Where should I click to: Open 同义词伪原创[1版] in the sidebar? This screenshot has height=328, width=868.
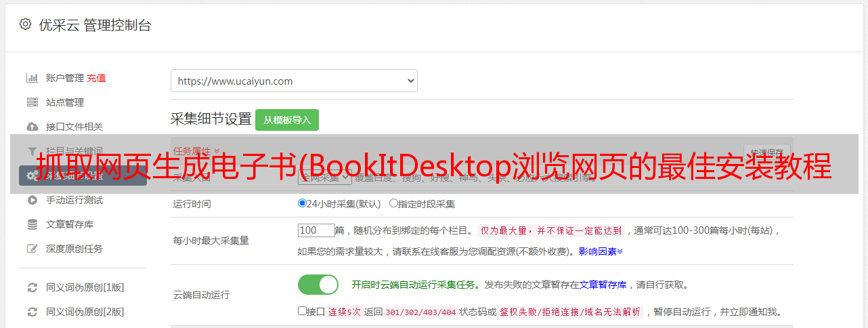[85, 287]
